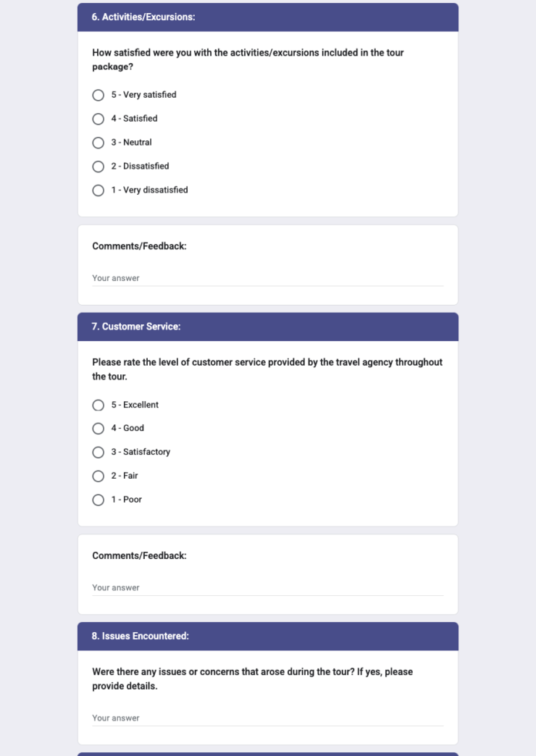
Task: Select 5 - Excellent for customer service
Action: [x=98, y=405]
